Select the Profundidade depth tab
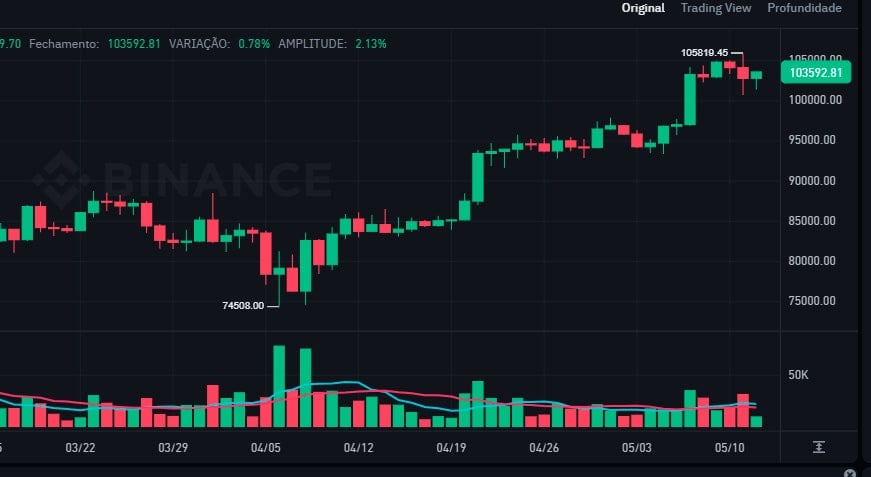This screenshot has height=477, width=871. 804,8
